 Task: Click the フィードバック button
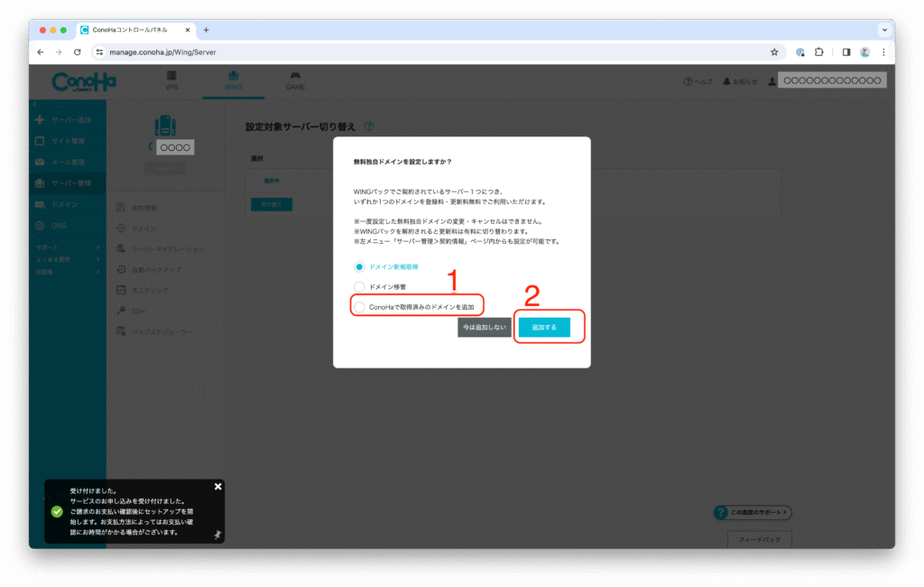click(760, 539)
